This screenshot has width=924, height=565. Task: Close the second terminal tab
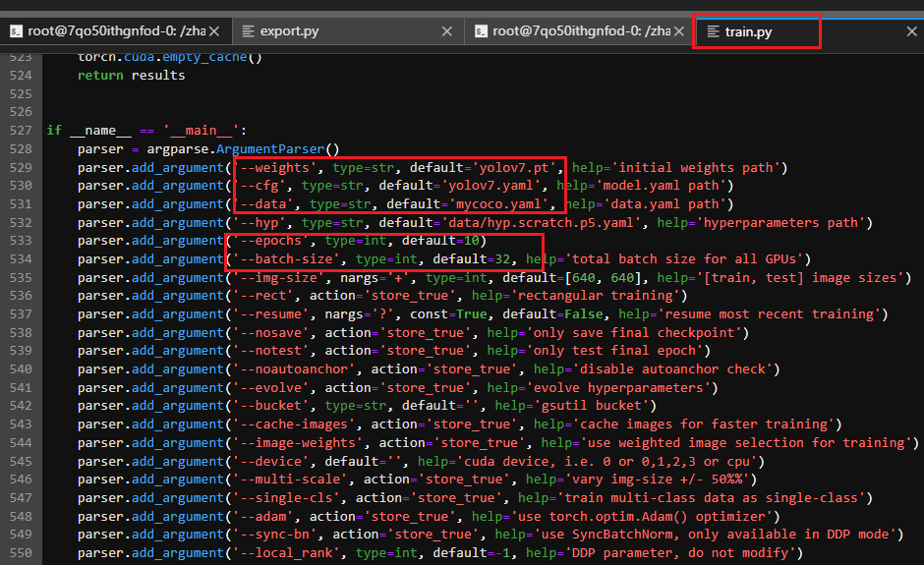(x=679, y=31)
